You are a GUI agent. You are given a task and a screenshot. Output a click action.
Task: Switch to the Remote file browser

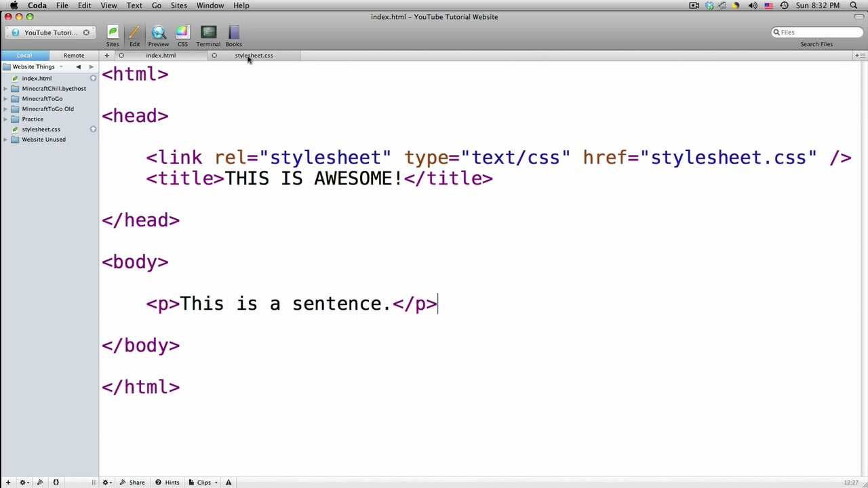click(74, 56)
